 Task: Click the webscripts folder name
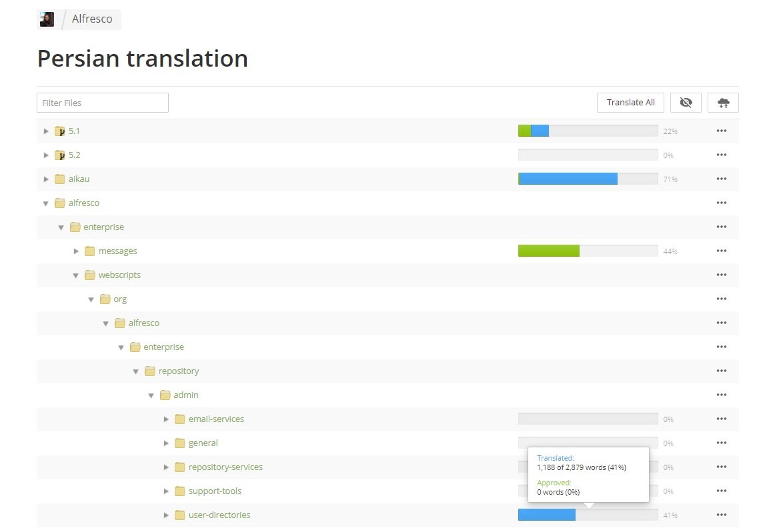[x=119, y=275]
